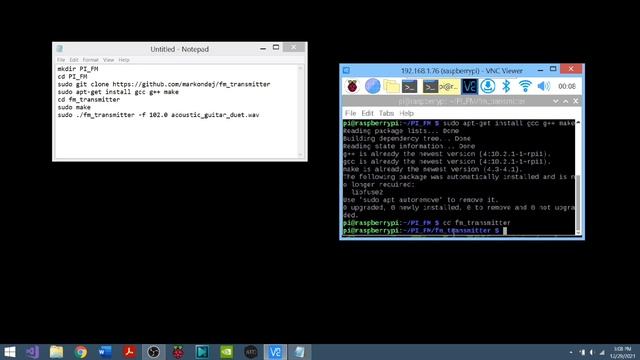This screenshot has height=360, width=640.
Task: Click the 'sudo apt-get install gcc g++ make' Notepad line
Action: click(x=118, y=92)
